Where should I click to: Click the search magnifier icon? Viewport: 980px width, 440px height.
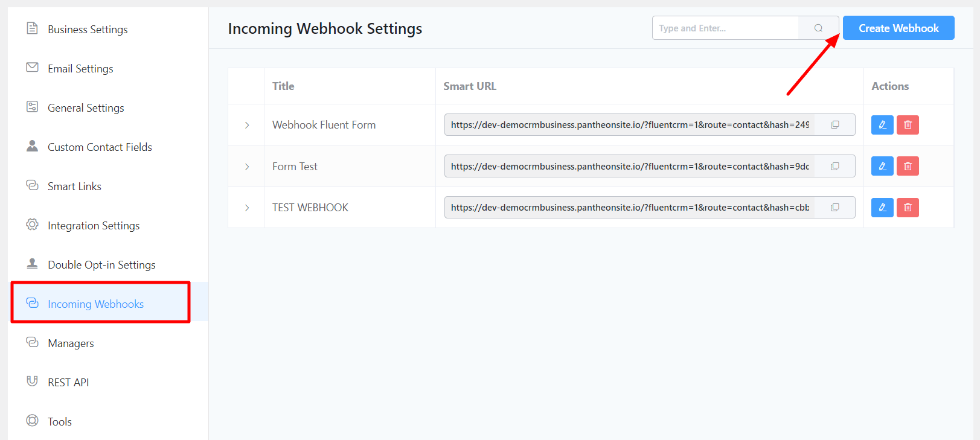coord(818,28)
